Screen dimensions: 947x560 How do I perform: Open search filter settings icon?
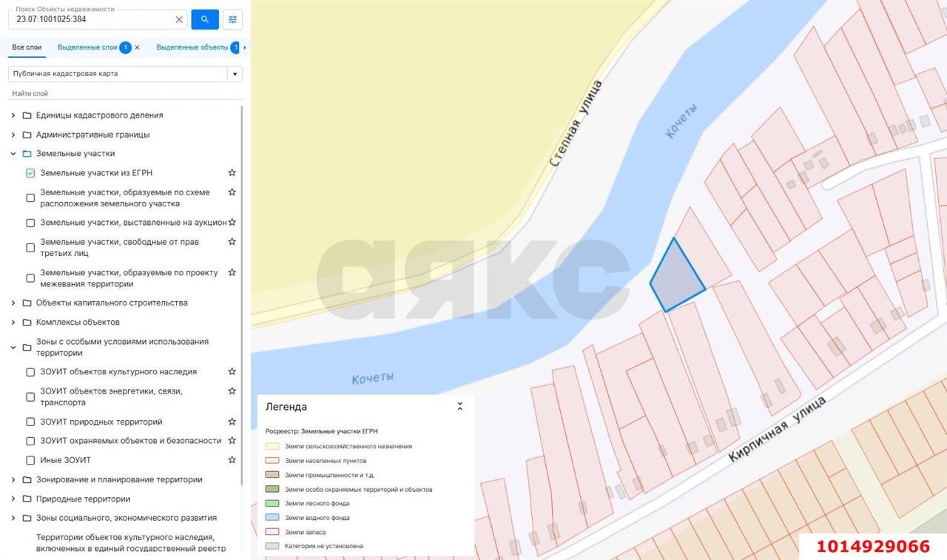232,19
